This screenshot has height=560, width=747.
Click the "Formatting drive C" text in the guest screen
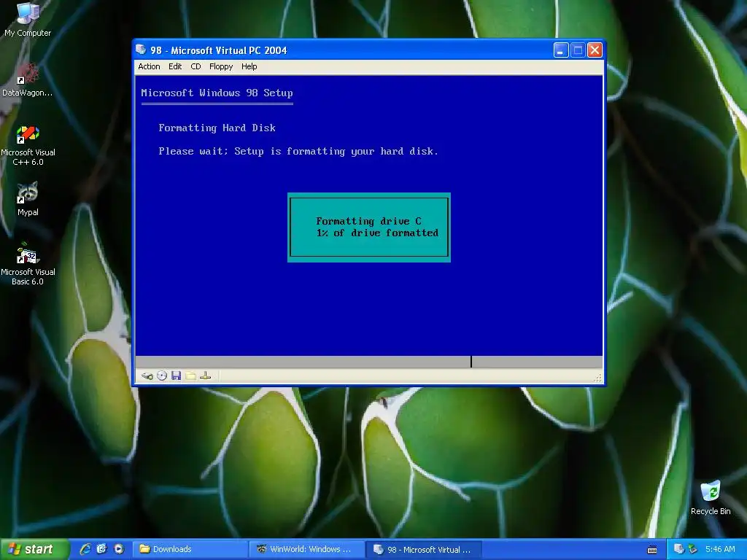(368, 221)
